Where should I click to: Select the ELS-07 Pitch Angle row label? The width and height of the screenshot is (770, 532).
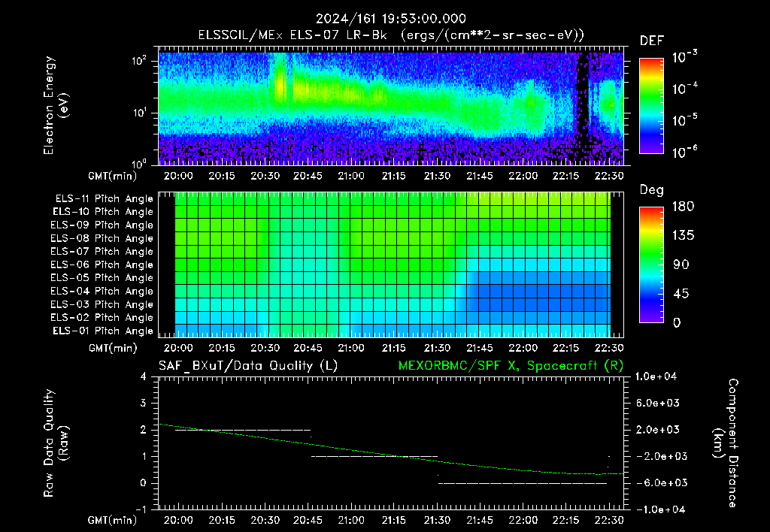point(102,251)
